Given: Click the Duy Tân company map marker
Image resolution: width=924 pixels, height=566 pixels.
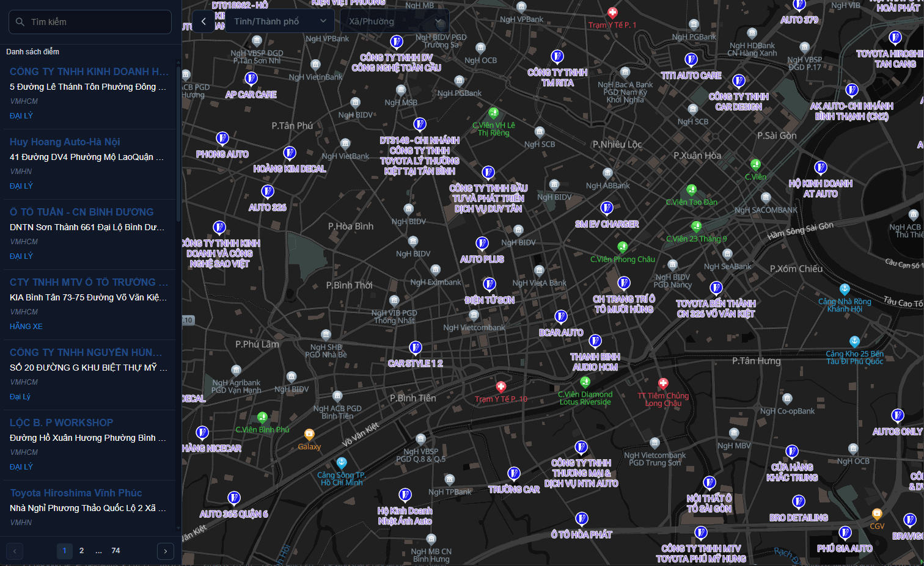Looking at the screenshot, I should [x=488, y=173].
